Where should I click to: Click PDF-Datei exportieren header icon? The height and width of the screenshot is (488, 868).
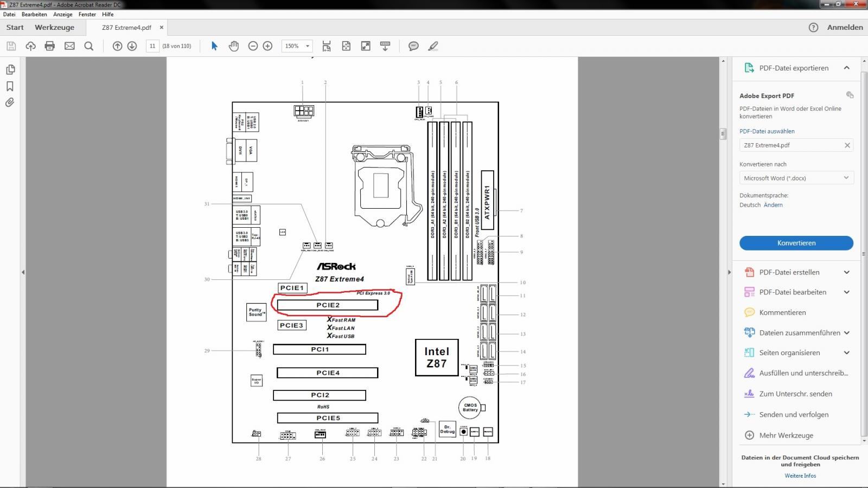(x=749, y=68)
